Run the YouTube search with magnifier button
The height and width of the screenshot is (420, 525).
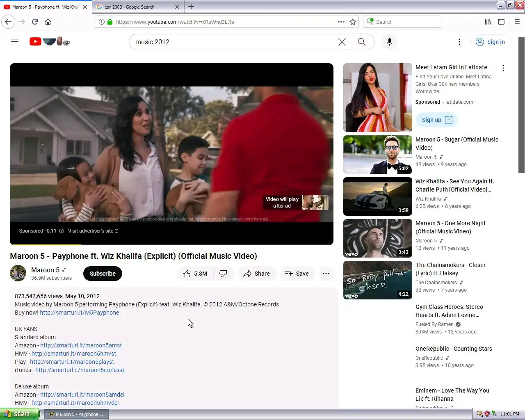pyautogui.click(x=361, y=42)
